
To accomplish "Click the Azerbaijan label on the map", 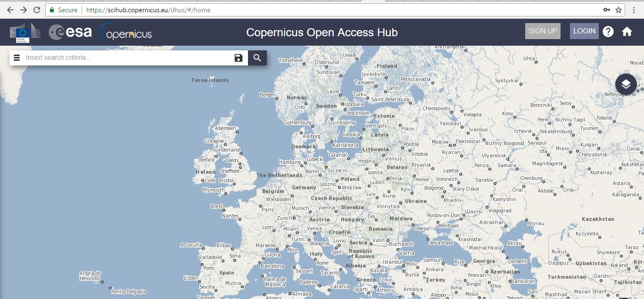I will 504,272.
